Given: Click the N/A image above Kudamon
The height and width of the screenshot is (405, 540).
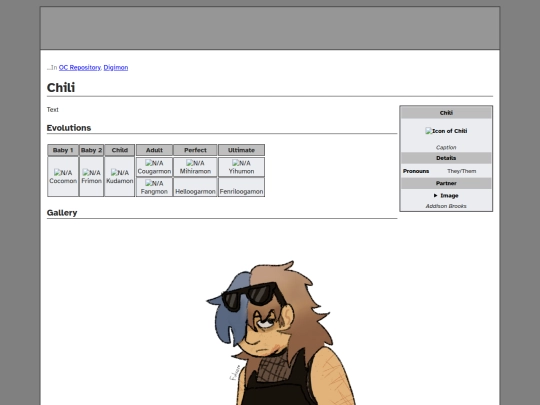Looking at the screenshot, I should pyautogui.click(x=120, y=173).
